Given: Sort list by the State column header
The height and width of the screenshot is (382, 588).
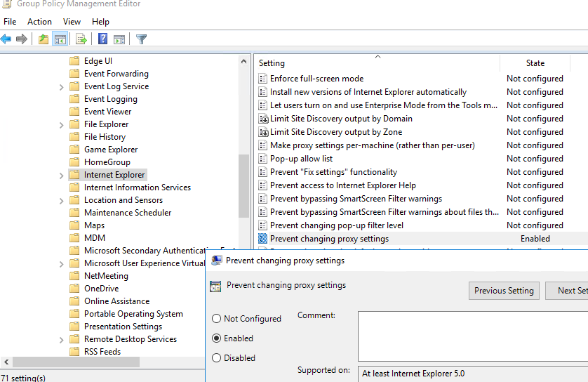Looking at the screenshot, I should [535, 63].
